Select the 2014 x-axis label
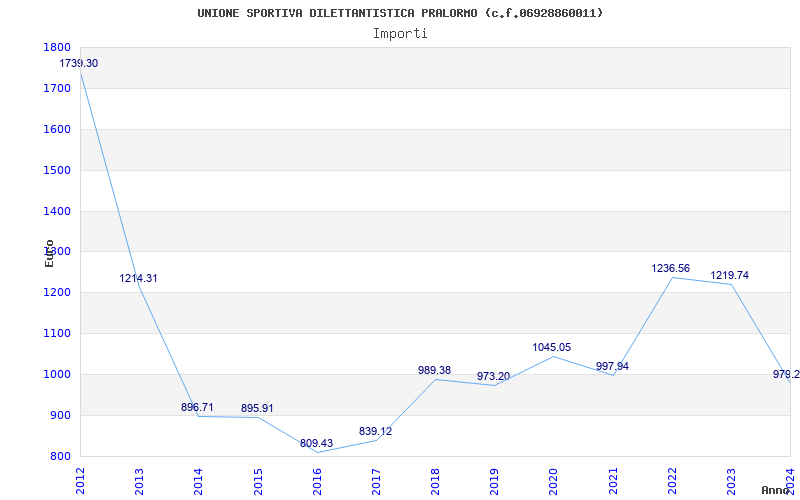800x500 pixels. [198, 482]
